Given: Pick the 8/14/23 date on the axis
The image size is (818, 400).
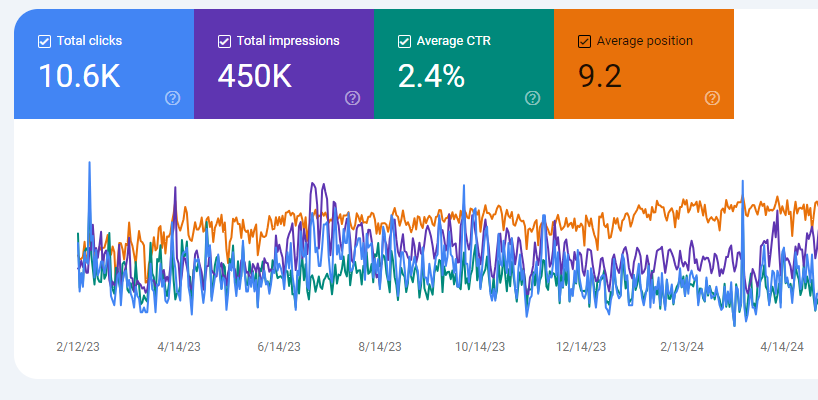Looking at the screenshot, I should tap(380, 347).
